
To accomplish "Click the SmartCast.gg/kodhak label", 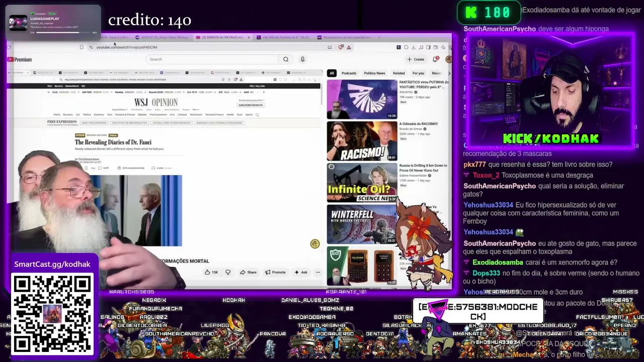I will [x=52, y=264].
